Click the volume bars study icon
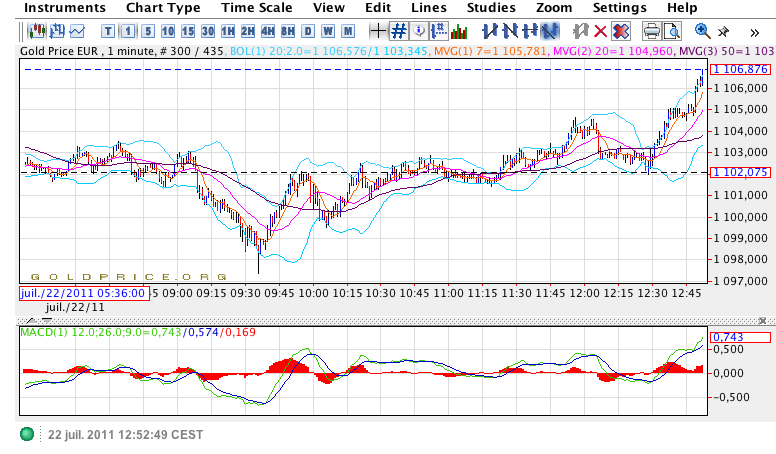776x454 pixels. [459, 30]
